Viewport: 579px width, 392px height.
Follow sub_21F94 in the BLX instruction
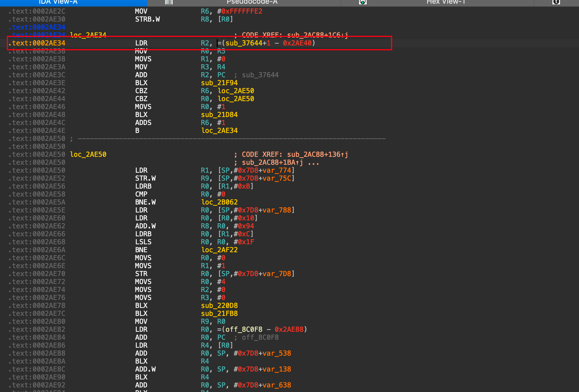pyautogui.click(x=219, y=83)
